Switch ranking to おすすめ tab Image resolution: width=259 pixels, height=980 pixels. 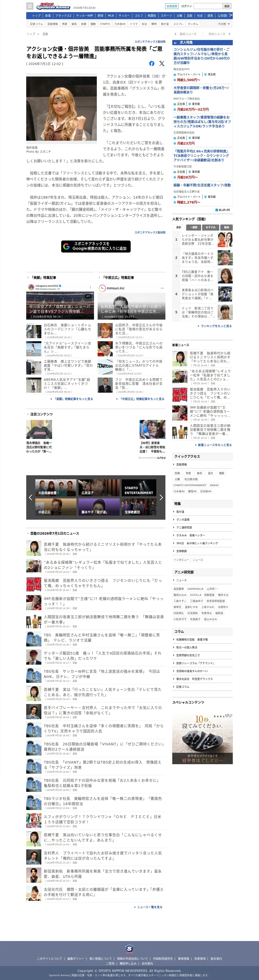point(210,228)
